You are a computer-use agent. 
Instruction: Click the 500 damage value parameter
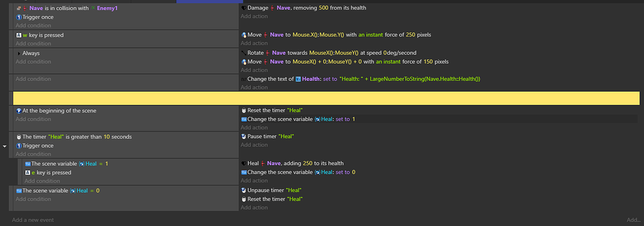point(323,8)
